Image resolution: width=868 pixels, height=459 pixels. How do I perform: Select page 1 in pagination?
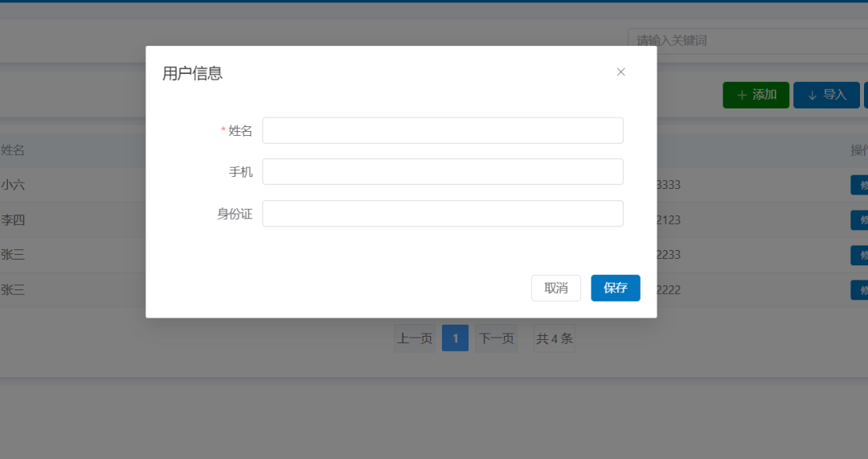tap(455, 338)
